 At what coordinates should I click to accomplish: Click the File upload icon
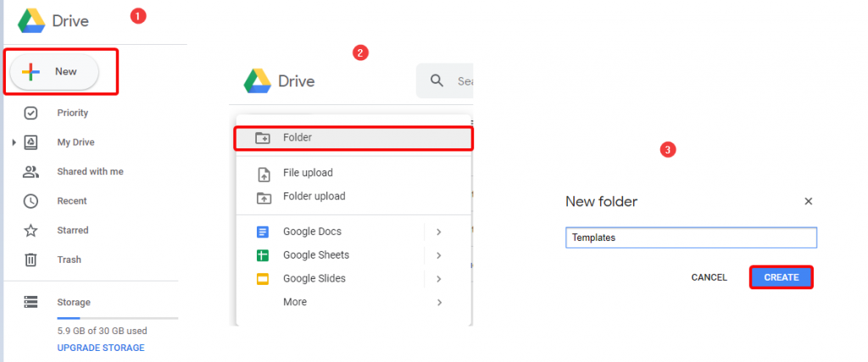tap(264, 175)
